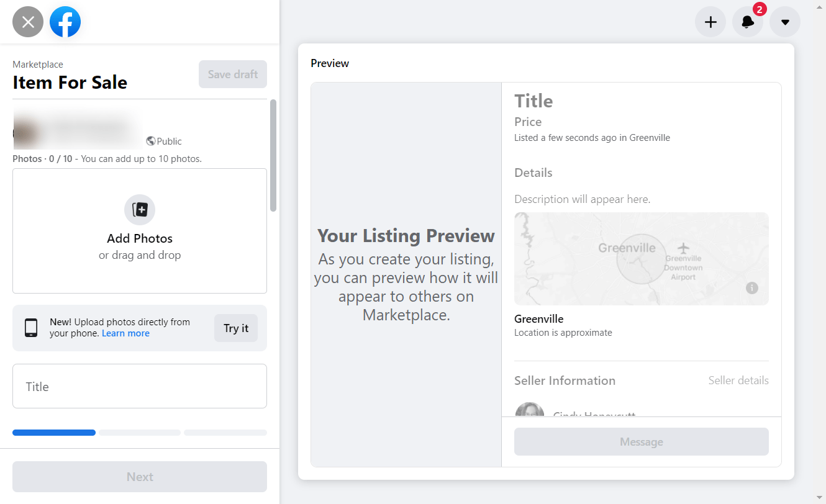This screenshot has height=504, width=826.
Task: Click the phone upload icon next to New!
Action: click(x=30, y=327)
